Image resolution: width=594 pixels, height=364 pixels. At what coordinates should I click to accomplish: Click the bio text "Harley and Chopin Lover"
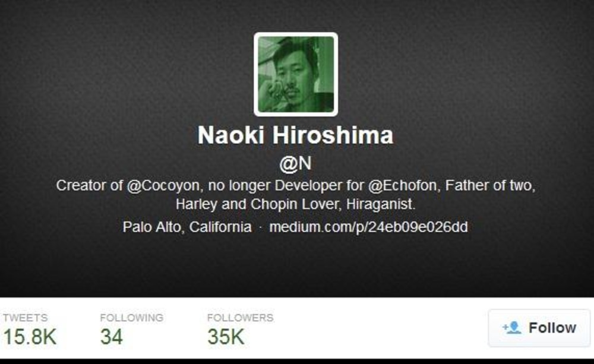coord(259,204)
